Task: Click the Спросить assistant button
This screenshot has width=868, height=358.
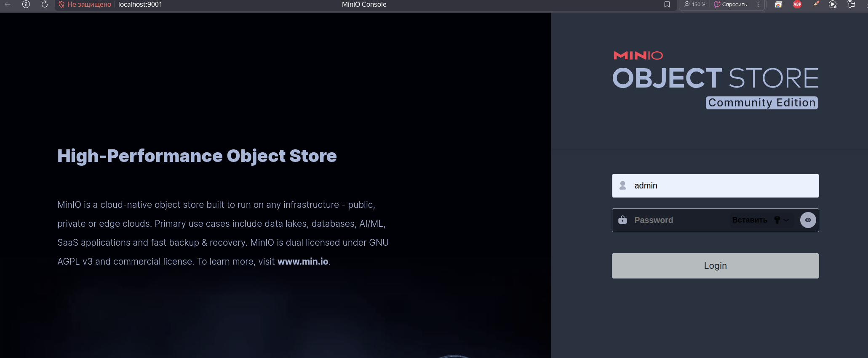Action: tap(730, 5)
